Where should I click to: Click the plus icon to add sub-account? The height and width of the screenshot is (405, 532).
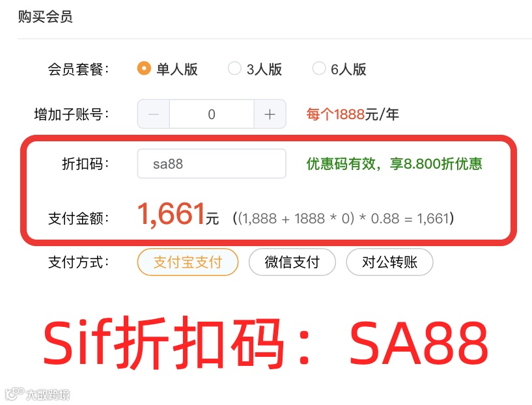(x=270, y=114)
